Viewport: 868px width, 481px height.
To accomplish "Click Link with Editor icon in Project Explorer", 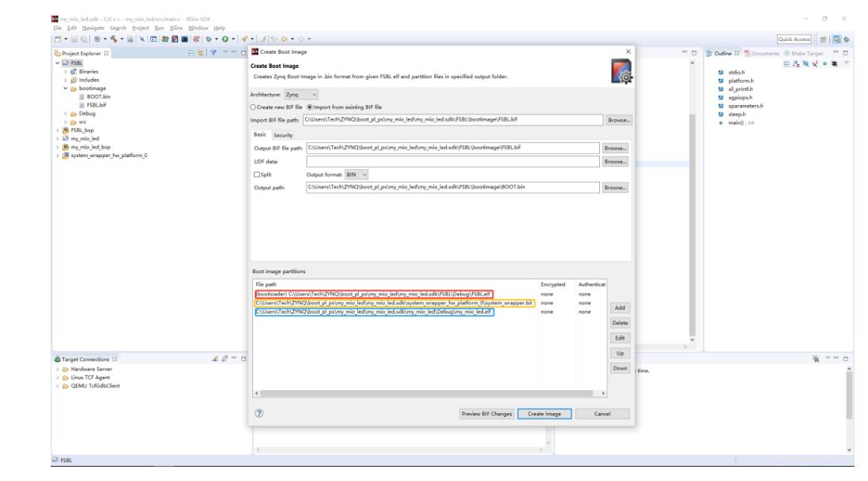I will [x=200, y=53].
